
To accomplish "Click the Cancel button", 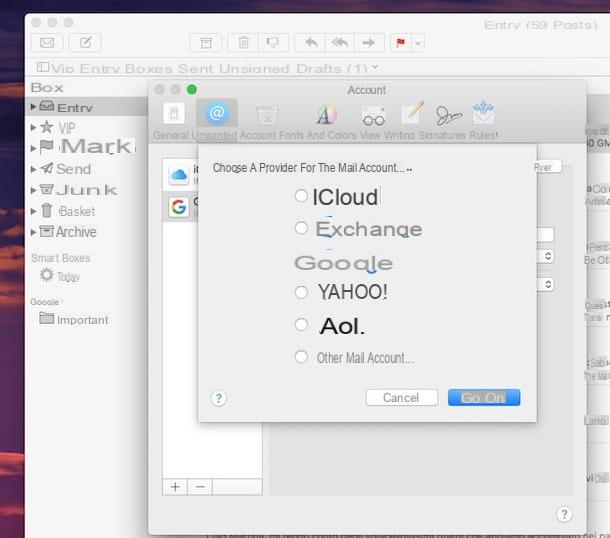I will pos(402,398).
